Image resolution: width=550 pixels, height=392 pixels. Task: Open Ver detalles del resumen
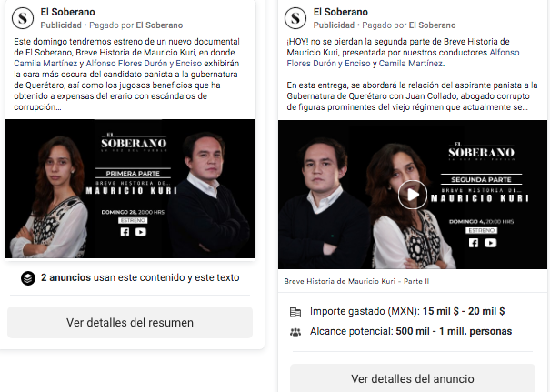tap(130, 323)
